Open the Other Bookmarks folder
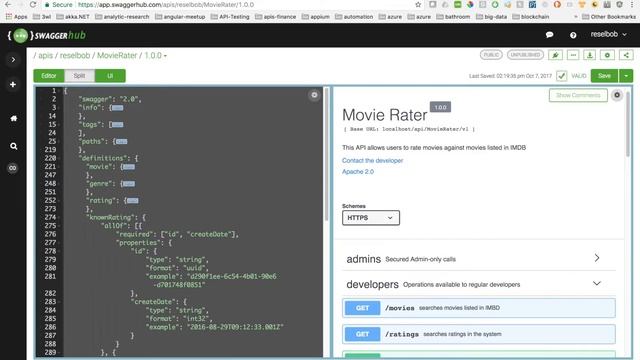This screenshot has height=360, width=640. (x=609, y=17)
